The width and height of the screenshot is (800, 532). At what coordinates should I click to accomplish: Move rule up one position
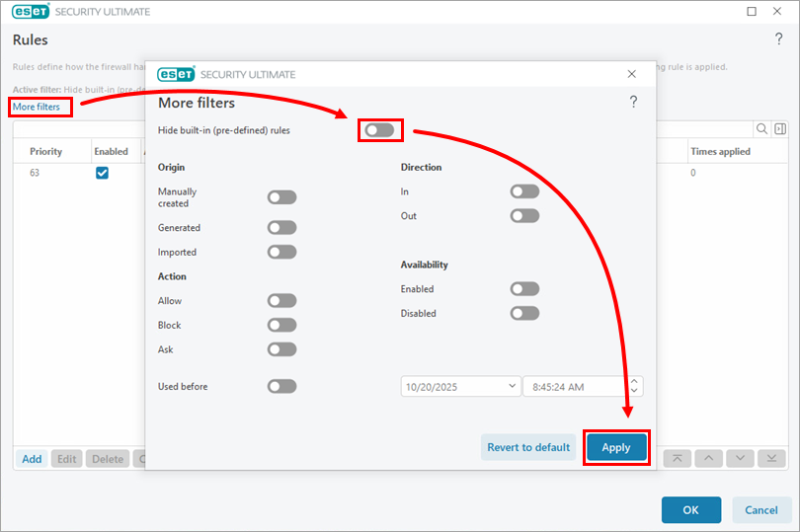pos(708,458)
